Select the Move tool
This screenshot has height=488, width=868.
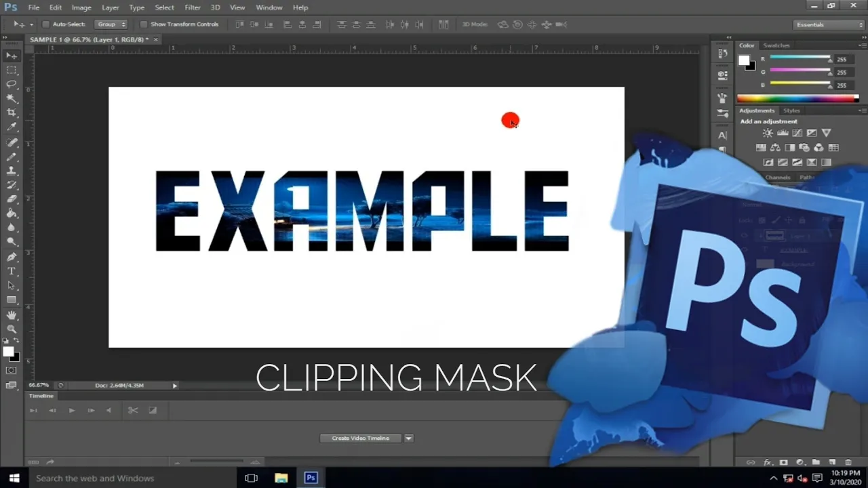[x=12, y=56]
